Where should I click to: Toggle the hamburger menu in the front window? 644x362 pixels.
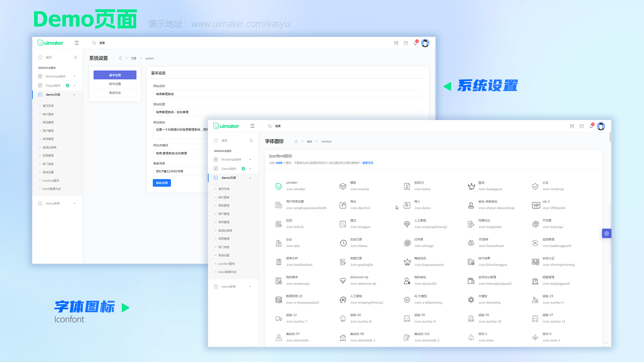[x=252, y=126]
